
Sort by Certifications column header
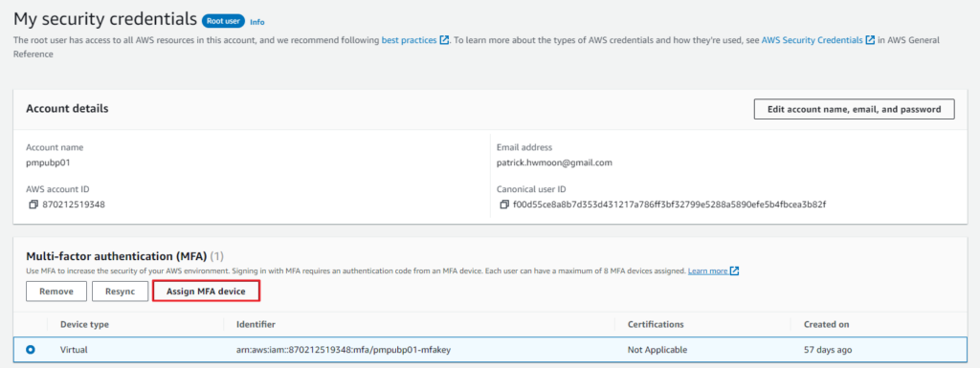pos(656,325)
